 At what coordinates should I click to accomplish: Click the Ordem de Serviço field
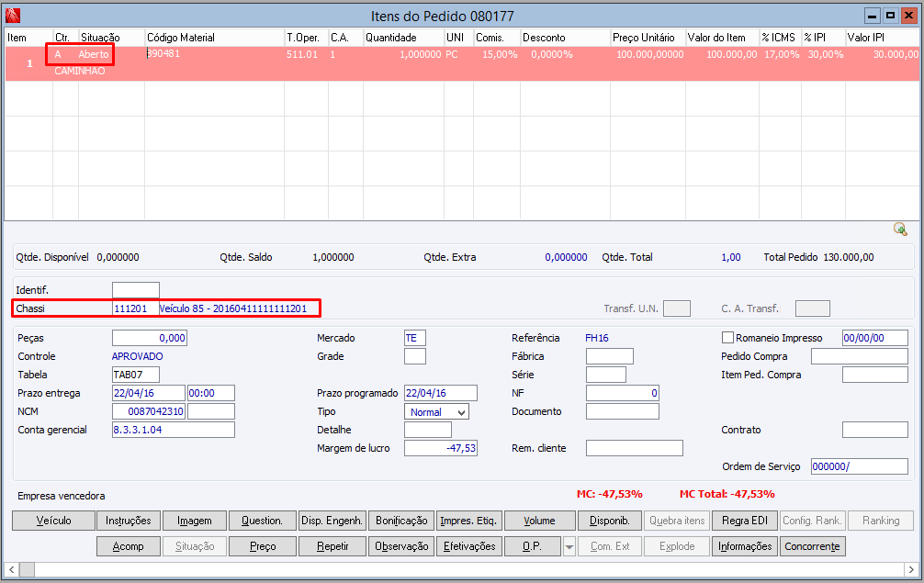(860, 466)
